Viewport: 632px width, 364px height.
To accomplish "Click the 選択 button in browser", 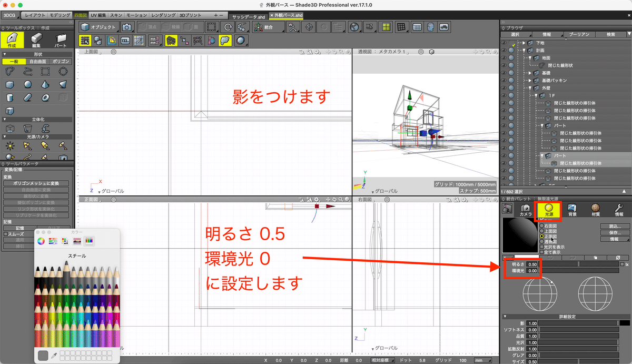I will click(x=516, y=34).
